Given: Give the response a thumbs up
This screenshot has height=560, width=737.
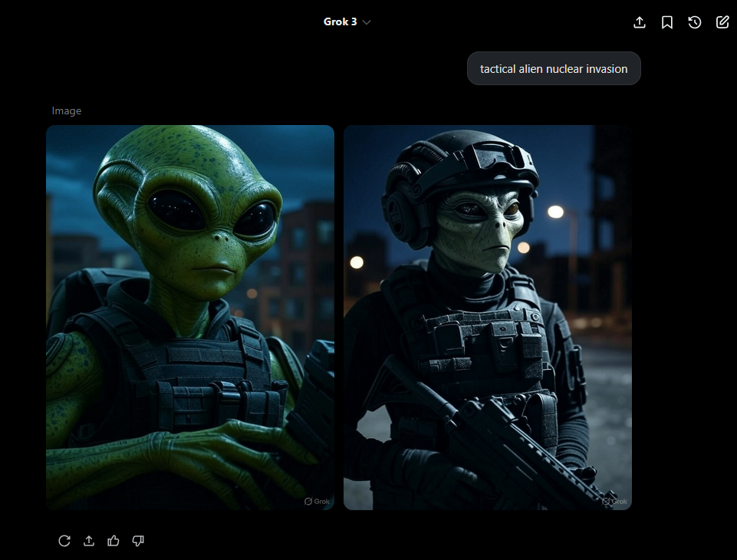Looking at the screenshot, I should pos(114,541).
